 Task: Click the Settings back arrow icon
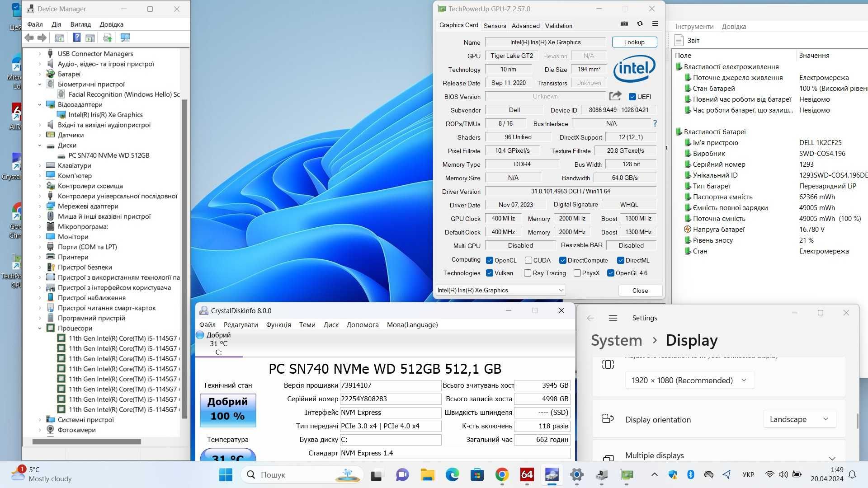coord(590,318)
